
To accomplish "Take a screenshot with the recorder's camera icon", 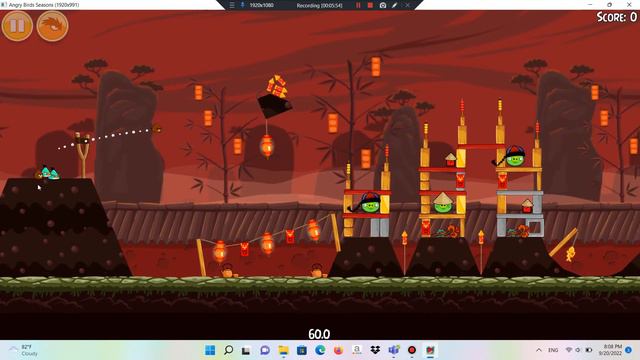I will (x=383, y=5).
